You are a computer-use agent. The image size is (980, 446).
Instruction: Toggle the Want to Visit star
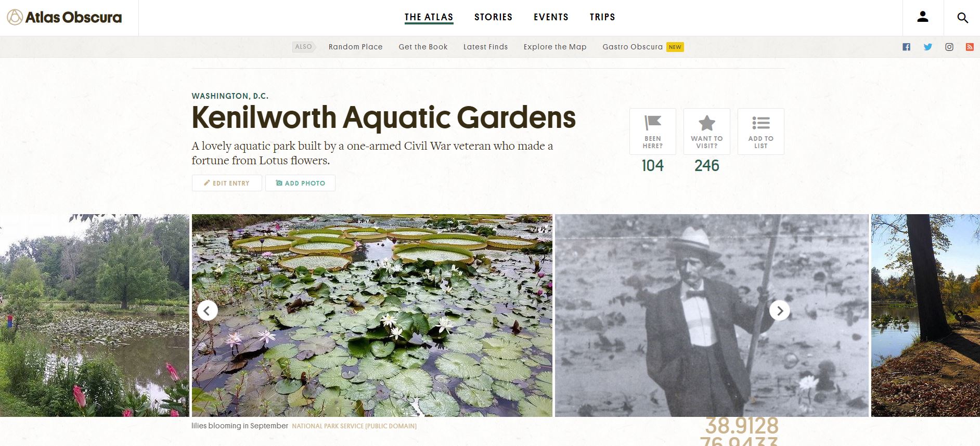pyautogui.click(x=707, y=132)
